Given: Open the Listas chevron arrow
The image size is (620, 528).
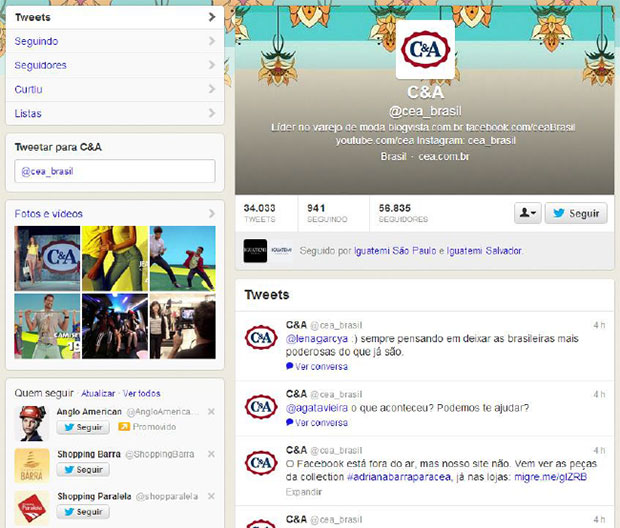Looking at the screenshot, I should click(x=212, y=114).
